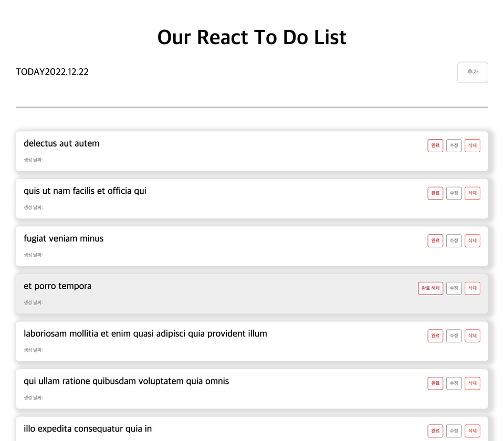Complete the 'fugiat veniam minus' task
504x441 pixels.
(x=435, y=241)
